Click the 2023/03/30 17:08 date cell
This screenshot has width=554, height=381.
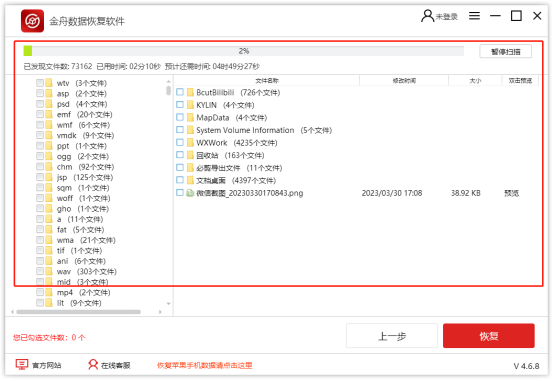pyautogui.click(x=392, y=193)
